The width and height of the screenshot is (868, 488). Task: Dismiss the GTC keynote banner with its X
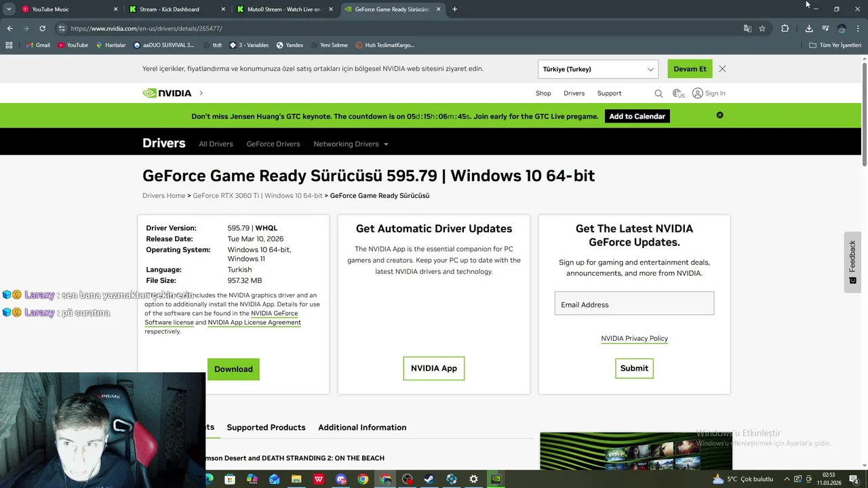click(x=720, y=115)
